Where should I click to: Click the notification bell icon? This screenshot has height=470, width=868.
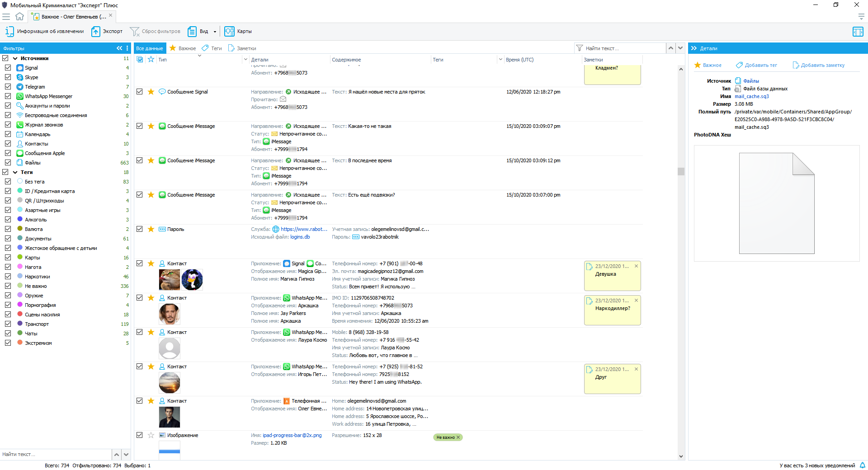tap(862, 465)
